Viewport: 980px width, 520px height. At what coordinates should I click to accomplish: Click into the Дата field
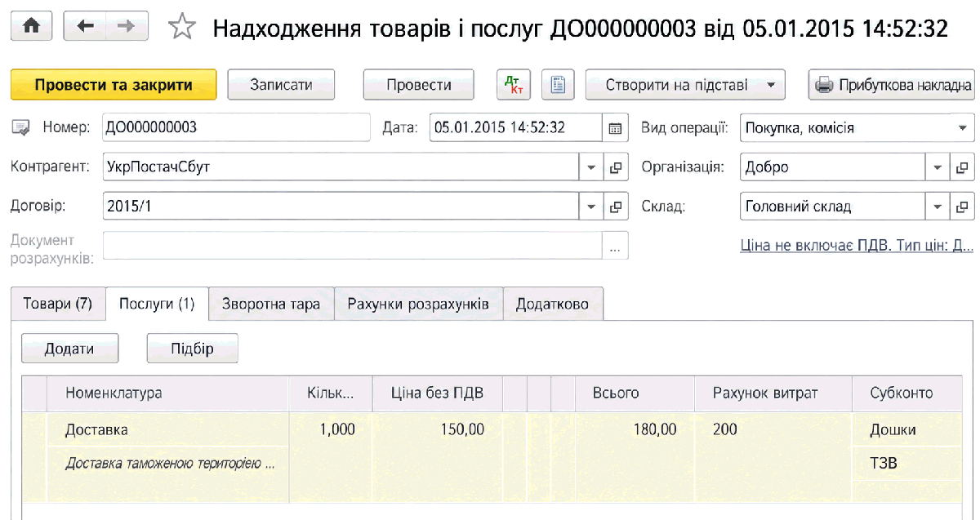[516, 127]
